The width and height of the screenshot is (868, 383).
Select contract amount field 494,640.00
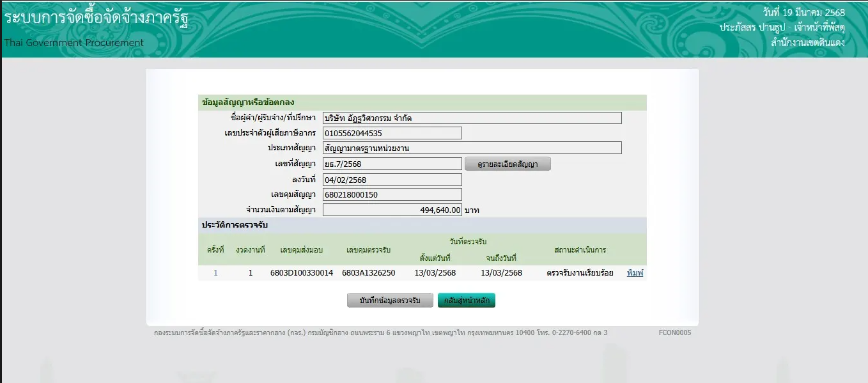tap(392, 210)
